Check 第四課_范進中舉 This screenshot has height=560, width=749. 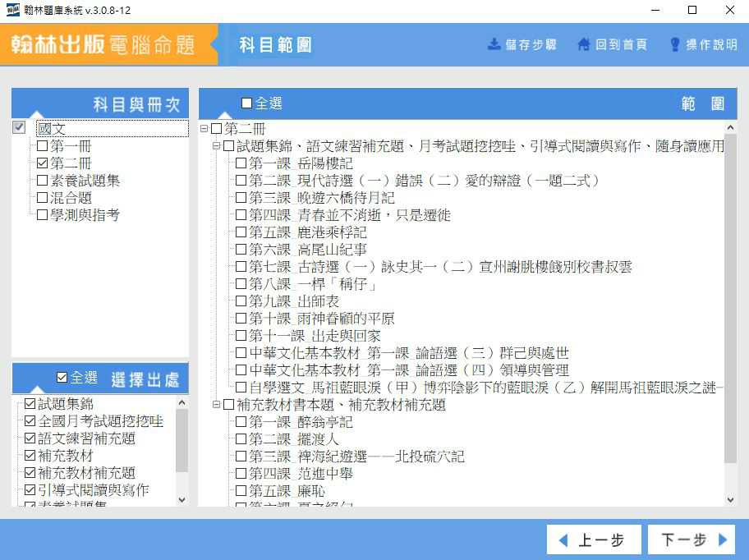241,474
